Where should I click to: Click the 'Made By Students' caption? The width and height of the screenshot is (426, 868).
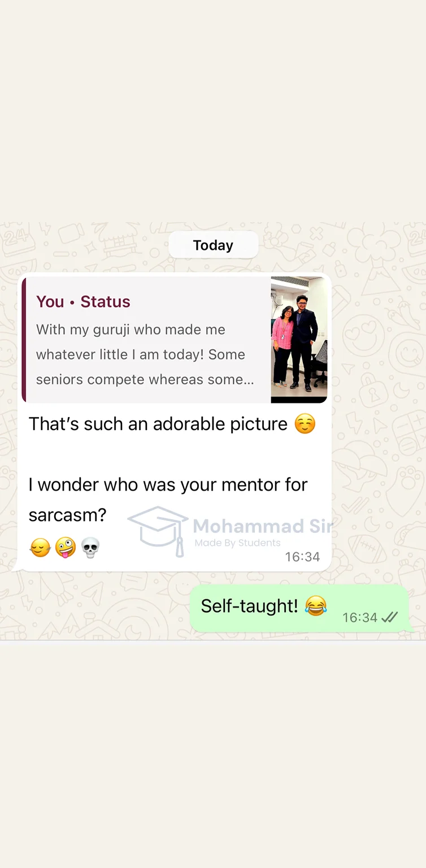(237, 543)
